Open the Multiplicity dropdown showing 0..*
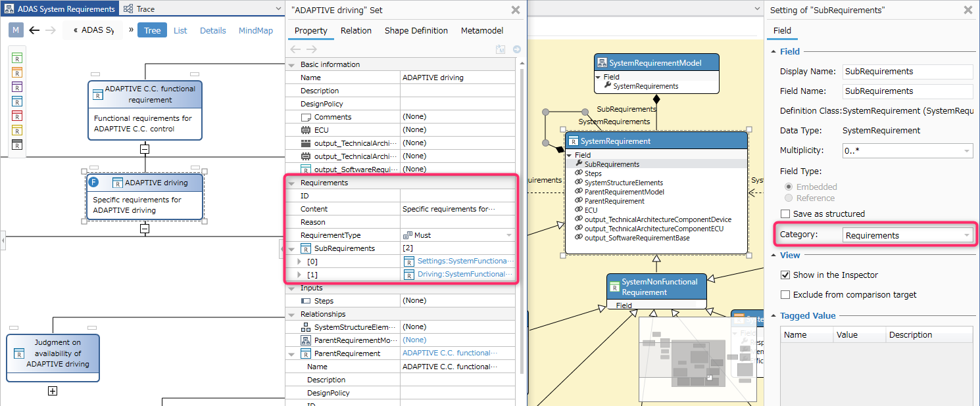980x406 pixels. tap(908, 150)
